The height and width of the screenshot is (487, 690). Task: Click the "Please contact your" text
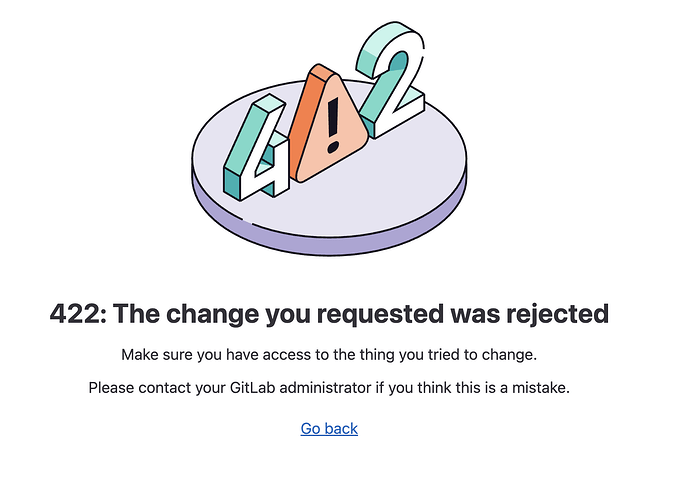coord(157,388)
